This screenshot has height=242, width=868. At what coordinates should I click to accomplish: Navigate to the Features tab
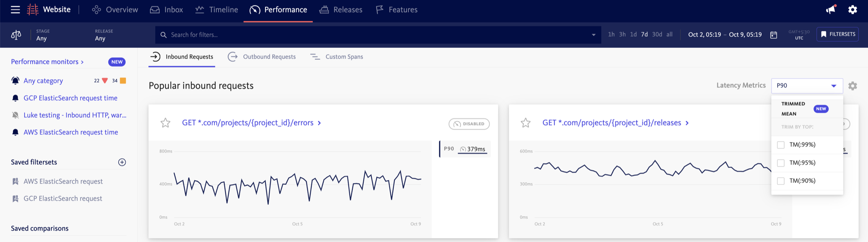tap(396, 10)
